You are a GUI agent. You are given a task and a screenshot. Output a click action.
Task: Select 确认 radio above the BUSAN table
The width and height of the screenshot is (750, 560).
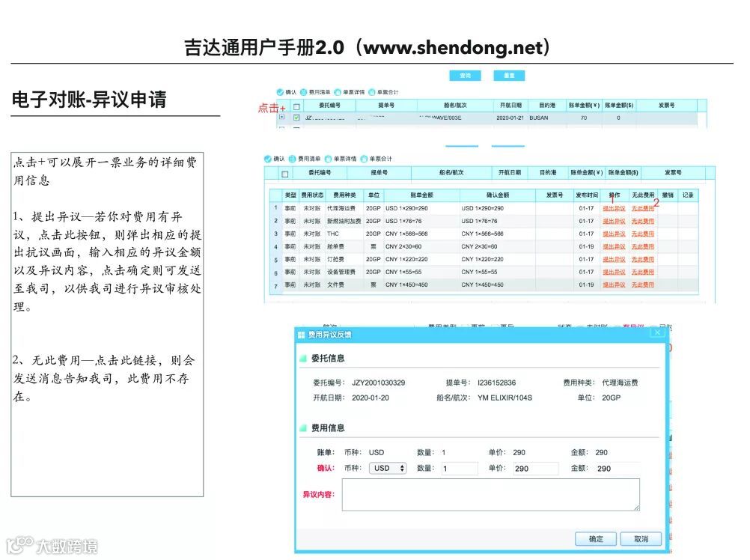coord(280,92)
